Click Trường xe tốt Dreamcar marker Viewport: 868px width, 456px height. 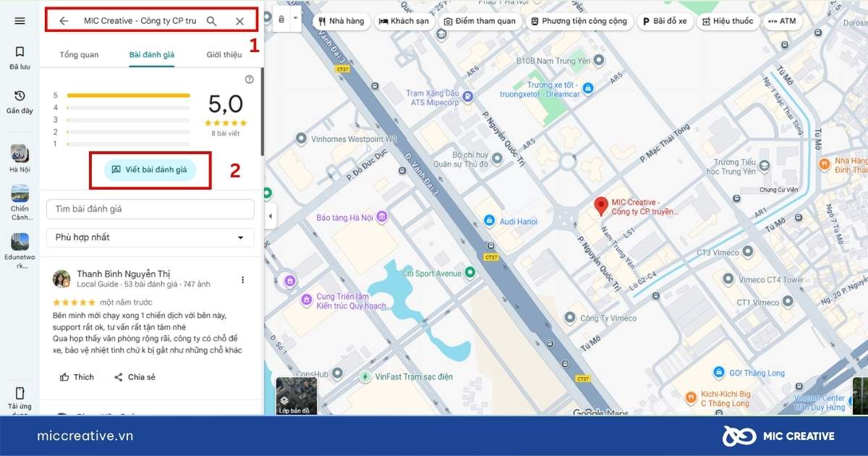588,88
